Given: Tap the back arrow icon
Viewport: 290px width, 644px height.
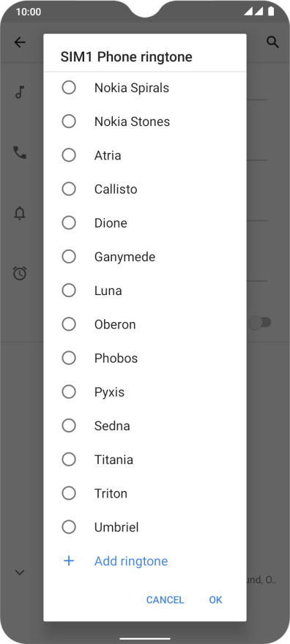Looking at the screenshot, I should coord(20,42).
